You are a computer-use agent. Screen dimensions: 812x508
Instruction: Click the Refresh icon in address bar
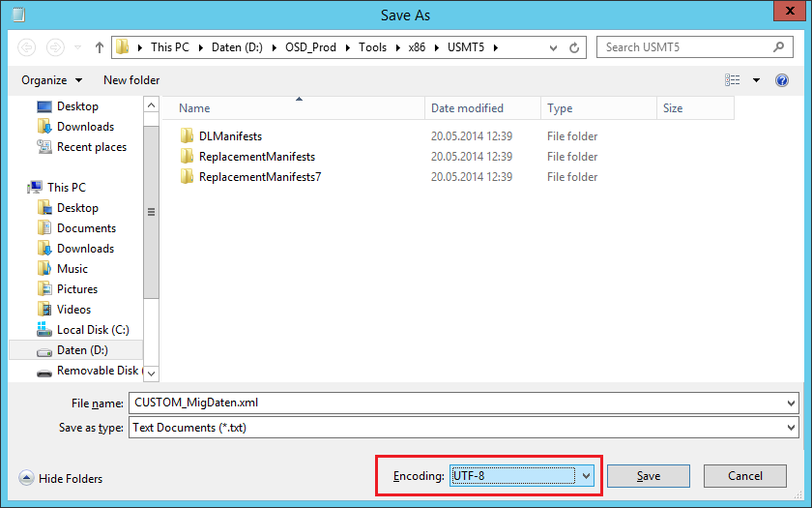click(x=574, y=47)
